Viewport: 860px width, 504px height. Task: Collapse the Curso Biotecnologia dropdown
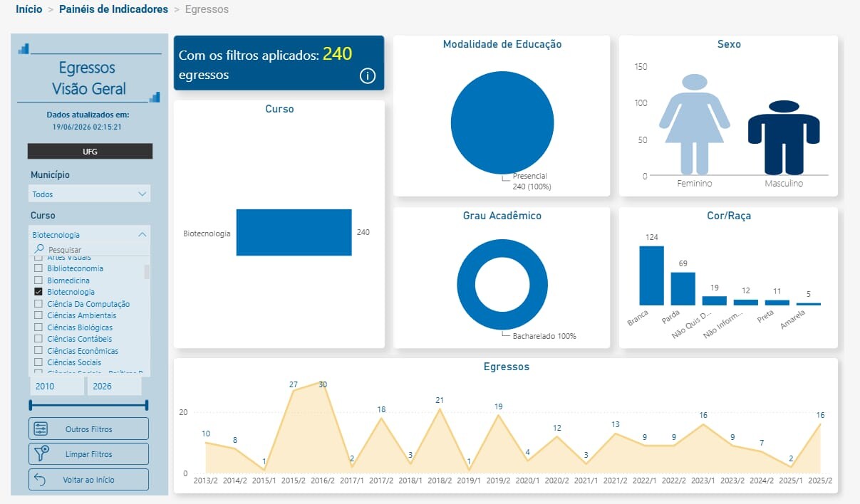(x=90, y=234)
